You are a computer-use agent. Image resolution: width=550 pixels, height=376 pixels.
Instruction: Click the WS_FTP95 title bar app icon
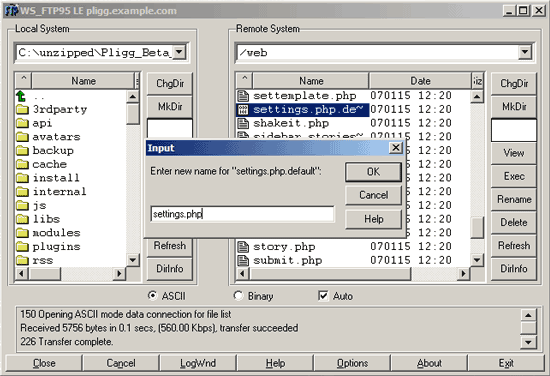point(11,11)
